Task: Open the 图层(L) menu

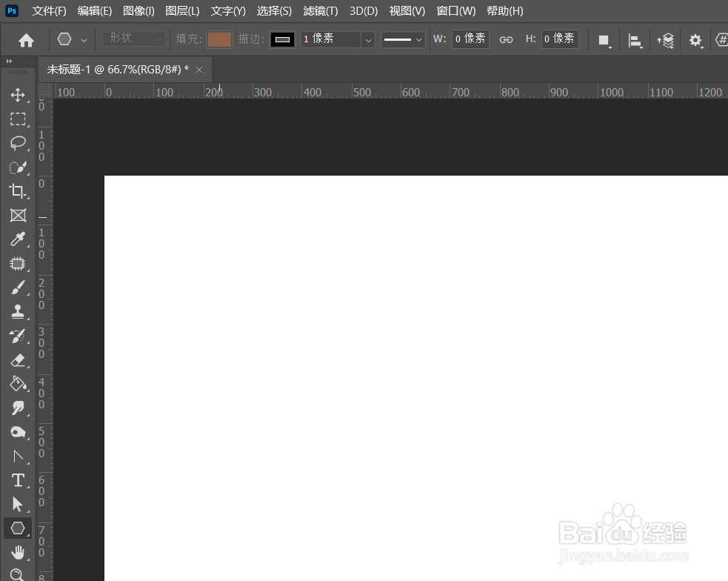Action: 182,10
